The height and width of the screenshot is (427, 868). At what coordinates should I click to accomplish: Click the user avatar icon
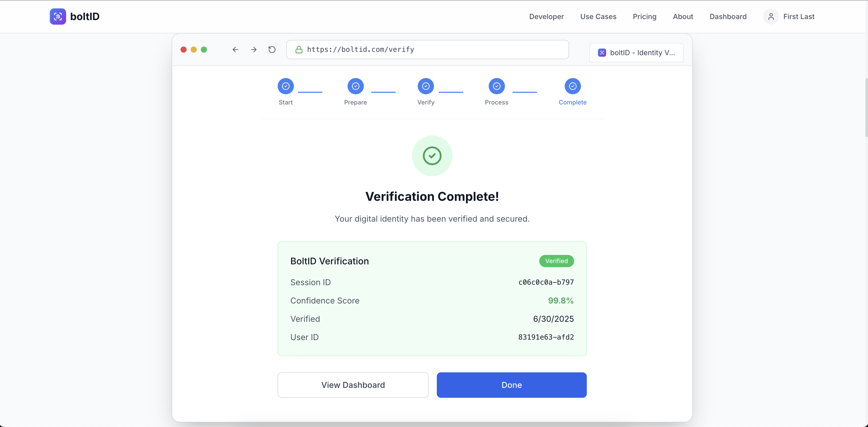tap(771, 17)
